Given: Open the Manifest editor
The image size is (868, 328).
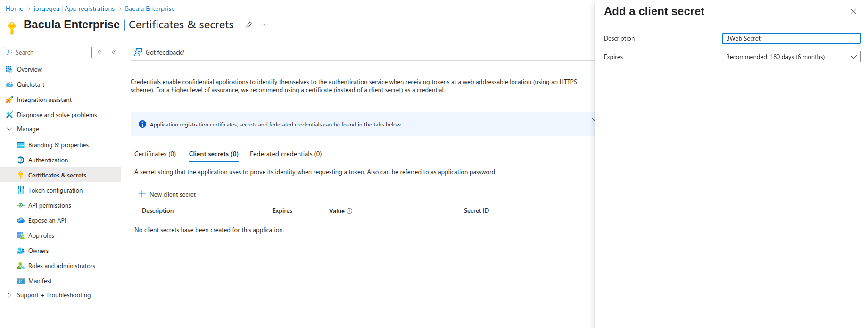Looking at the screenshot, I should click(x=40, y=281).
